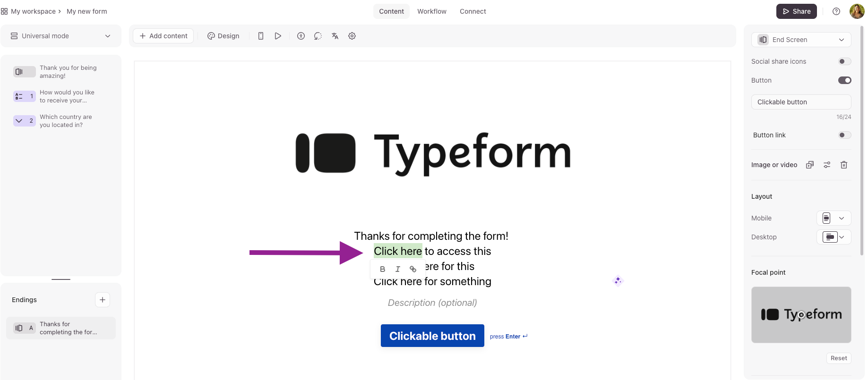Apply bold formatting to selected text

383,269
